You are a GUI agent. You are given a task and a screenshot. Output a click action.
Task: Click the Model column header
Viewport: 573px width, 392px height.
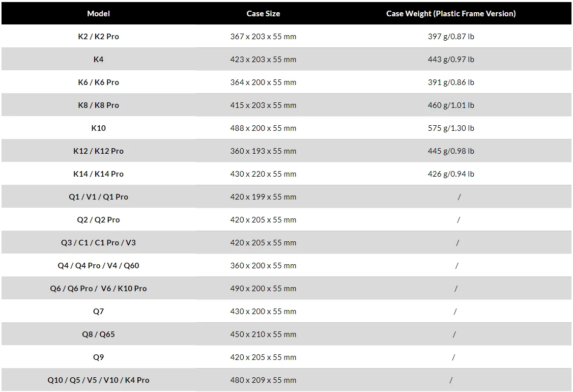coord(98,14)
